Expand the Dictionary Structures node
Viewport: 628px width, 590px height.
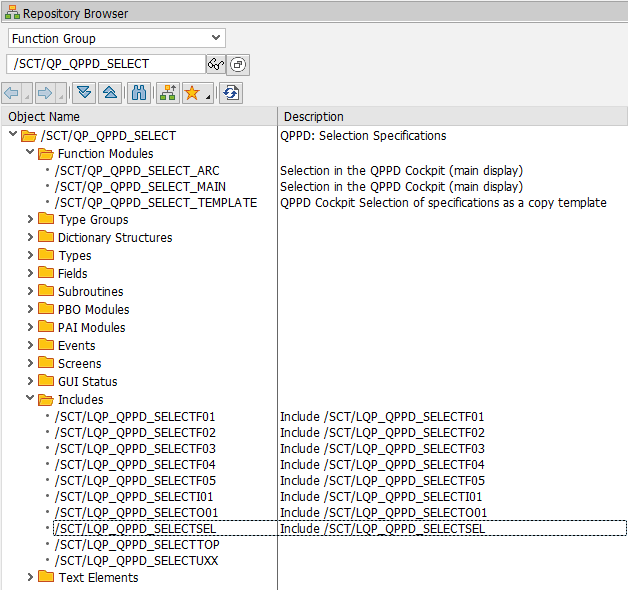click(x=29, y=238)
